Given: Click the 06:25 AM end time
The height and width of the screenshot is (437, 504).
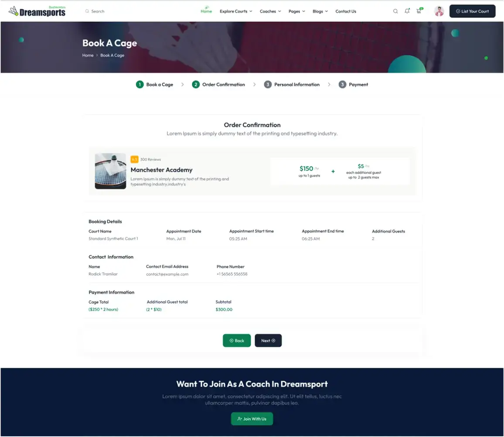Looking at the screenshot, I should point(311,239).
